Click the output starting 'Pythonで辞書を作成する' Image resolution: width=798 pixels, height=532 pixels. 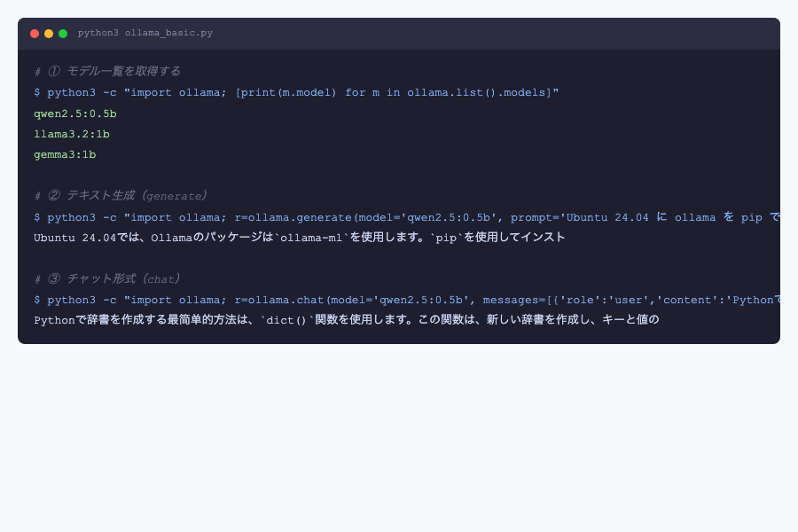click(x=346, y=320)
